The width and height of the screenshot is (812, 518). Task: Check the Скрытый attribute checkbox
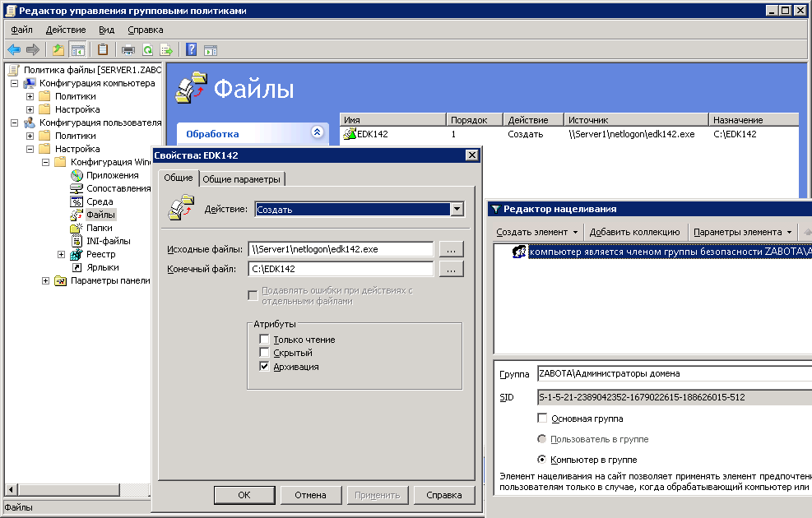coord(264,353)
